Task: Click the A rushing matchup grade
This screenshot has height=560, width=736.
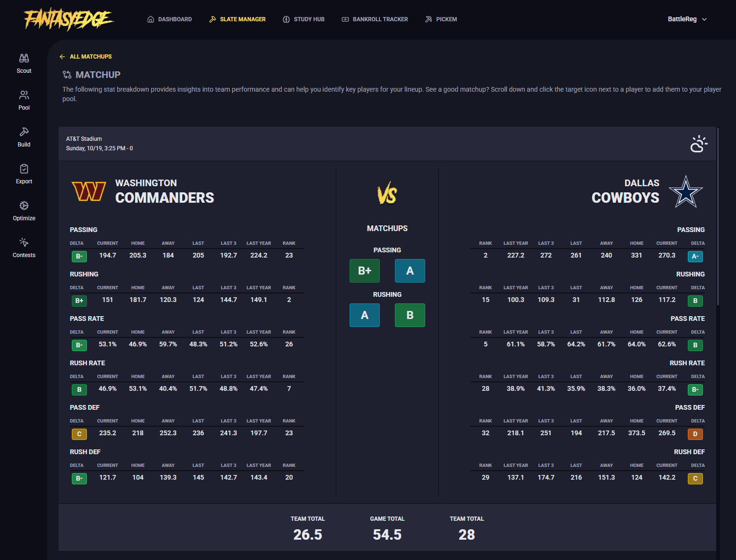Action: [365, 315]
